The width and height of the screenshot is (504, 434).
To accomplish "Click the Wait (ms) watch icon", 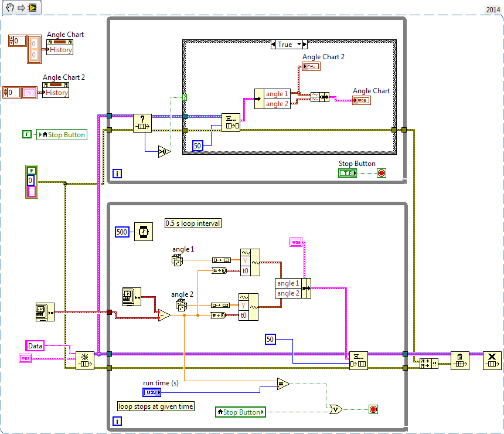I will [x=144, y=232].
